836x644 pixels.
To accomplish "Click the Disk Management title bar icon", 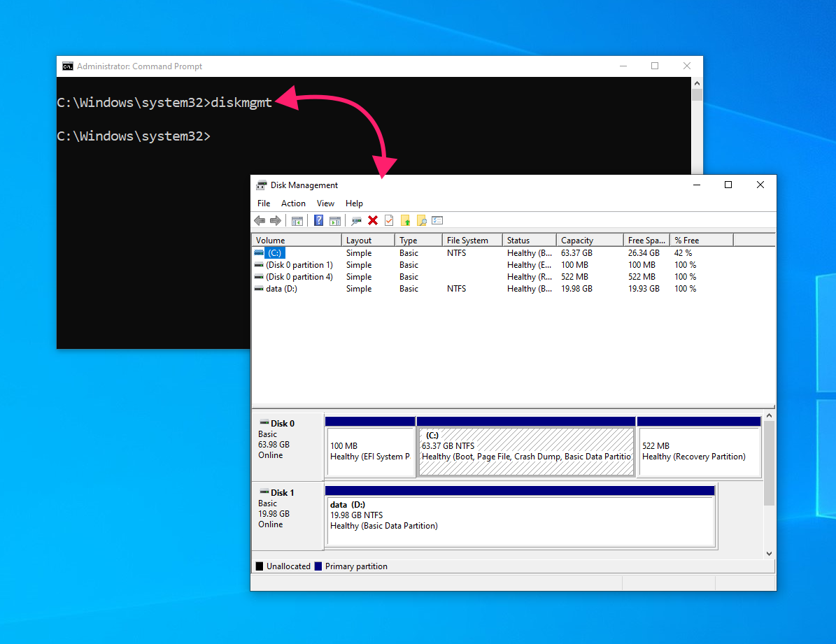I will (x=261, y=185).
